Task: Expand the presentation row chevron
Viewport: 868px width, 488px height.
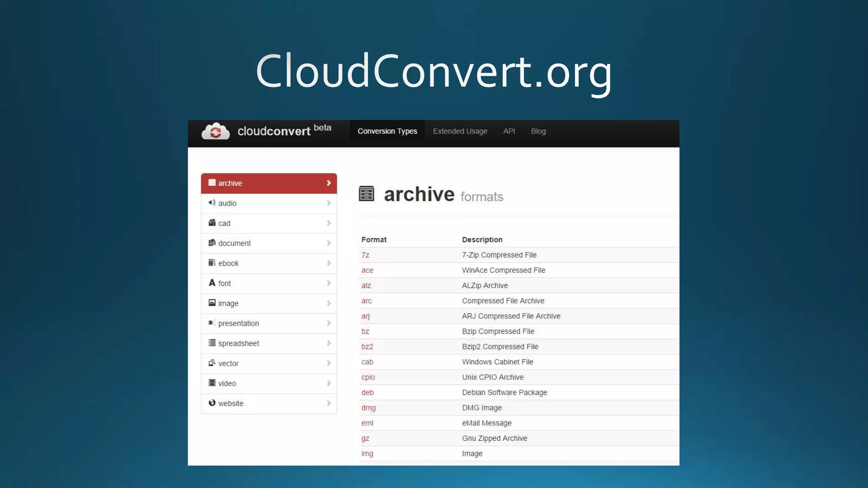Action: (328, 323)
